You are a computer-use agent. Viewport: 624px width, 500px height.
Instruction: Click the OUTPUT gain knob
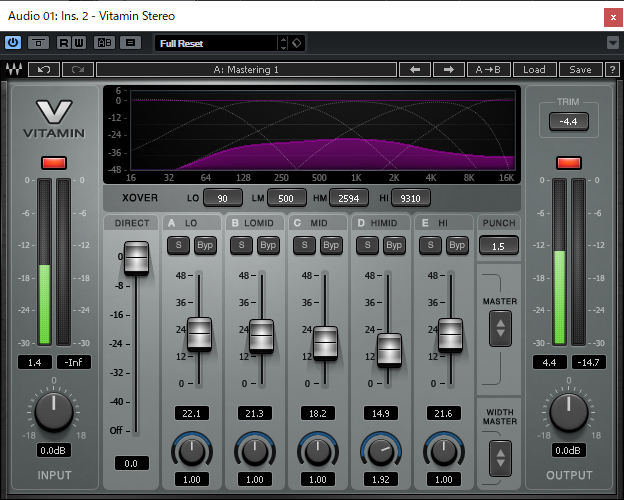(569, 412)
